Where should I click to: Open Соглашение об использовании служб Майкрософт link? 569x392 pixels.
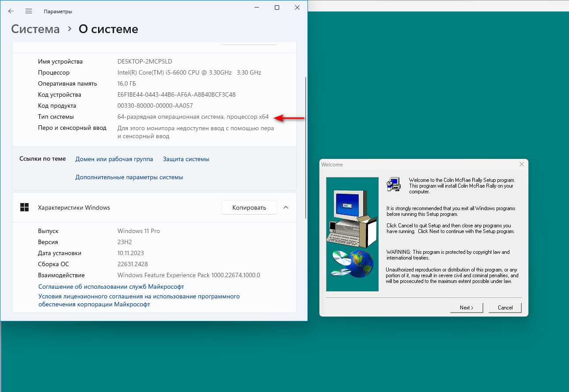pos(111,286)
